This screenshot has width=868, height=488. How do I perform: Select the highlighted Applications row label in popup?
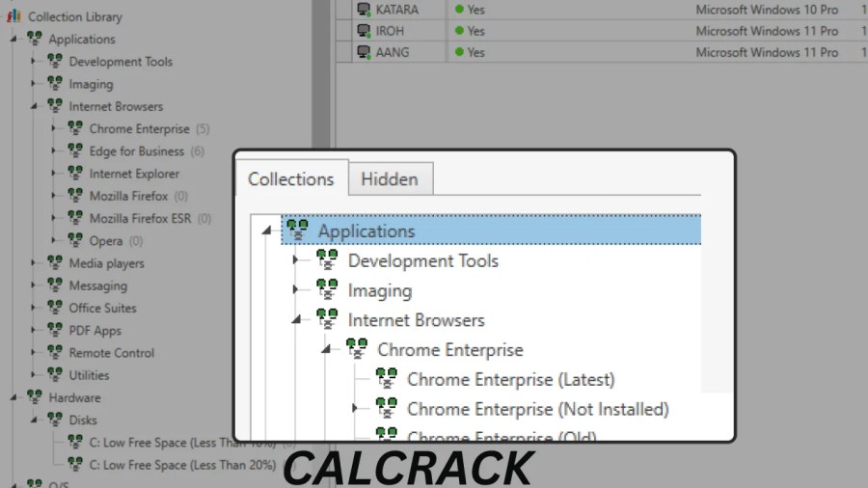[366, 230]
